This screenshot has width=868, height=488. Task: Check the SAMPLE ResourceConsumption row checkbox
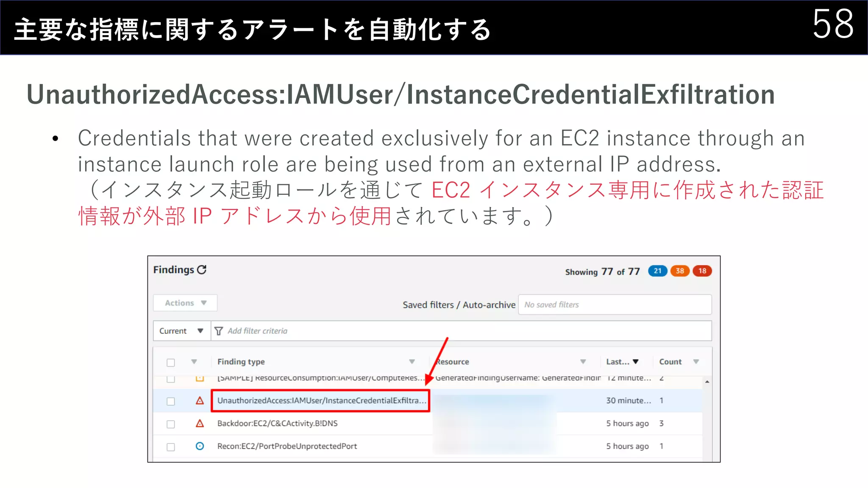point(171,379)
